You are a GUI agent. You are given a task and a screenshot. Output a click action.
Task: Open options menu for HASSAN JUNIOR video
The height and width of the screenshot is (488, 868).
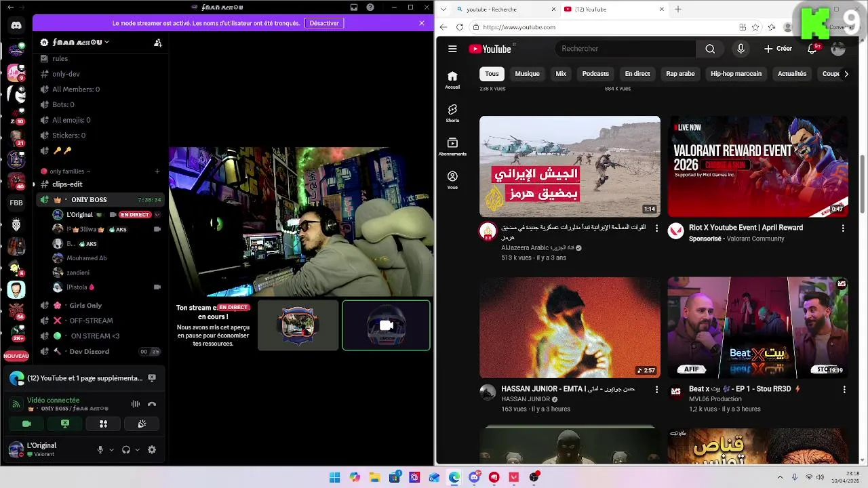(656, 390)
